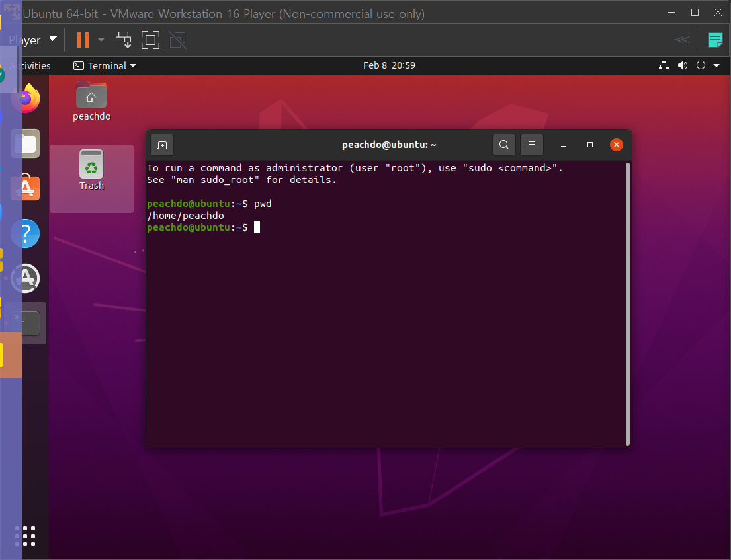Viewport: 731px width, 560px height.
Task: Click the terminal title peachdo@ubuntu: ~
Action: coord(389,145)
